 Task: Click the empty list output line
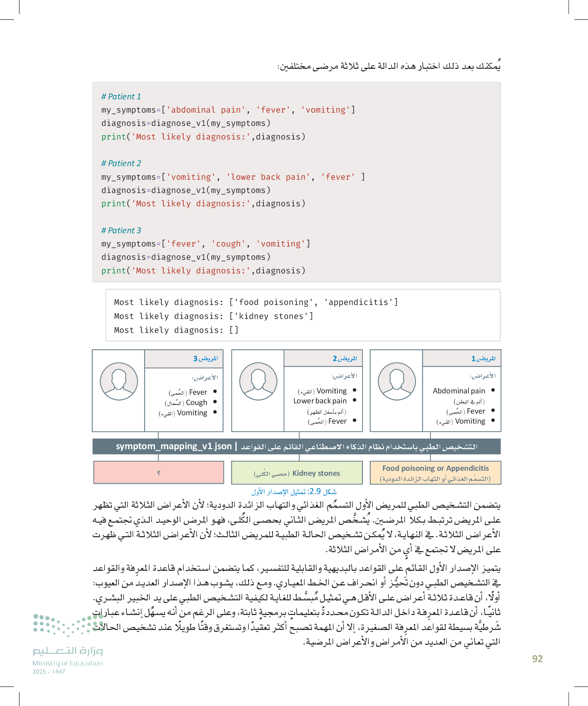(176, 330)
